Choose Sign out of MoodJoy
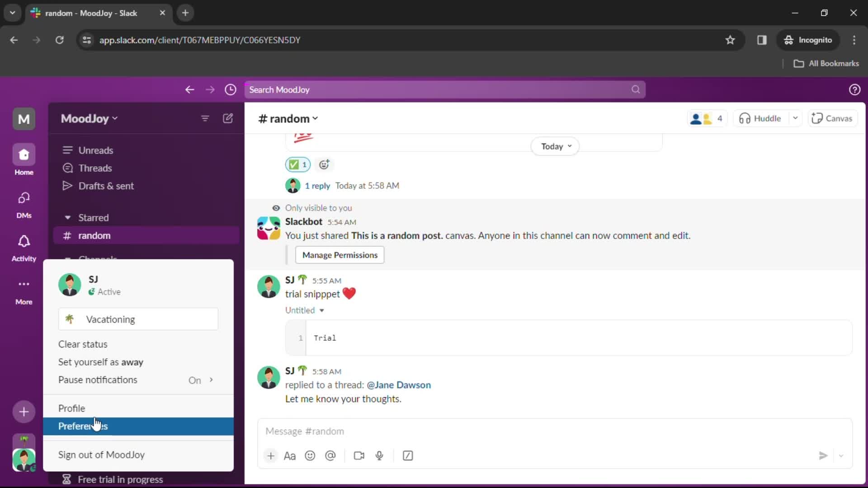 (x=138, y=455)
